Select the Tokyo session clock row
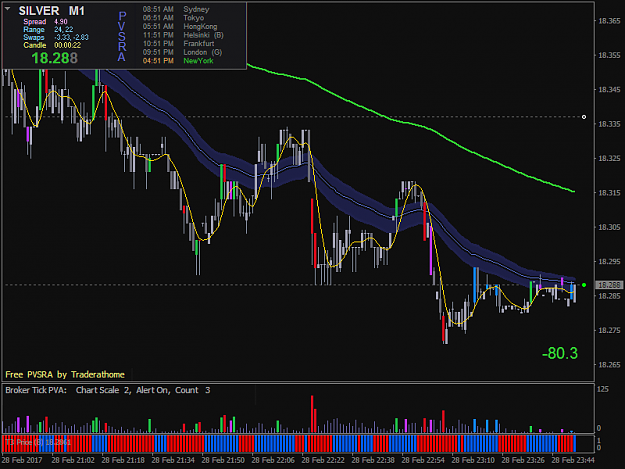The width and height of the screenshot is (625, 469). (173, 18)
